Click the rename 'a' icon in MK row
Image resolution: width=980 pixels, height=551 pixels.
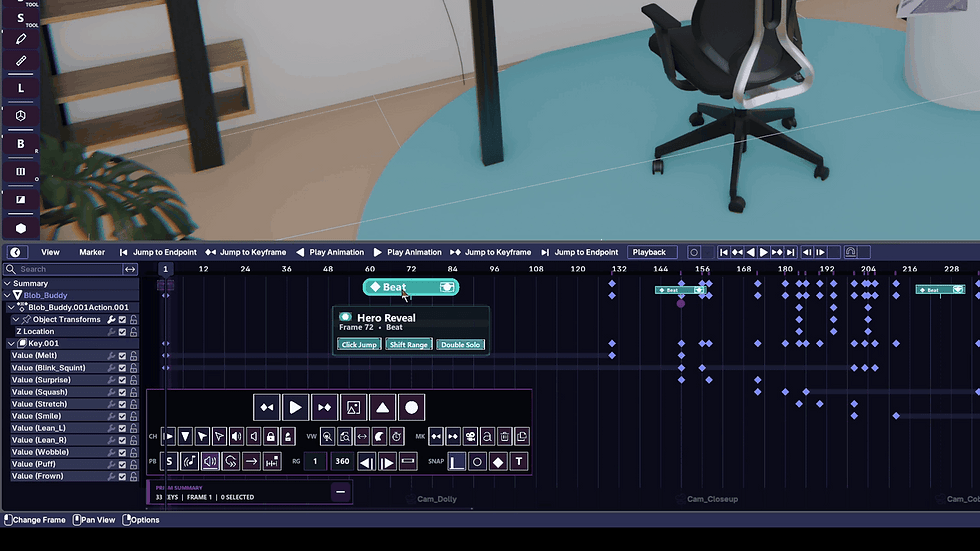[487, 436]
